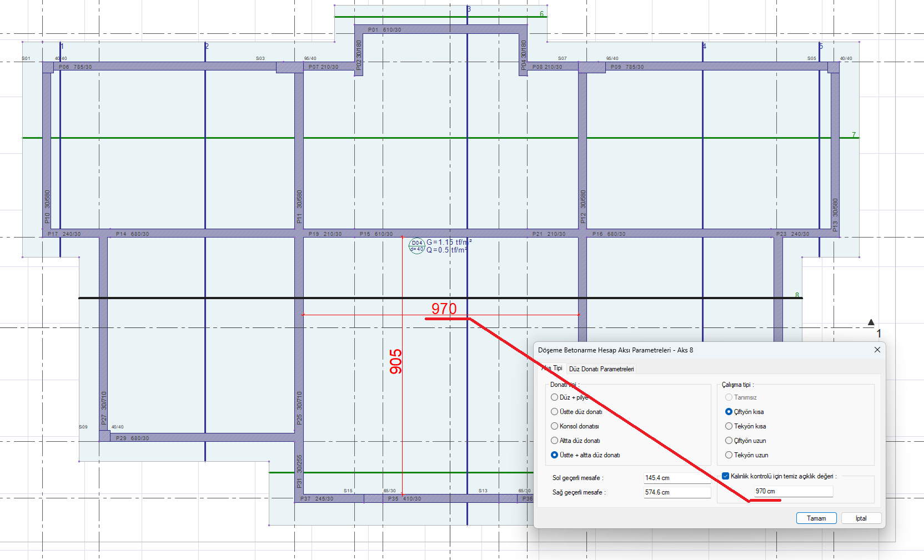The image size is (924, 560).
Task: Click the İptal button
Action: coord(861,518)
